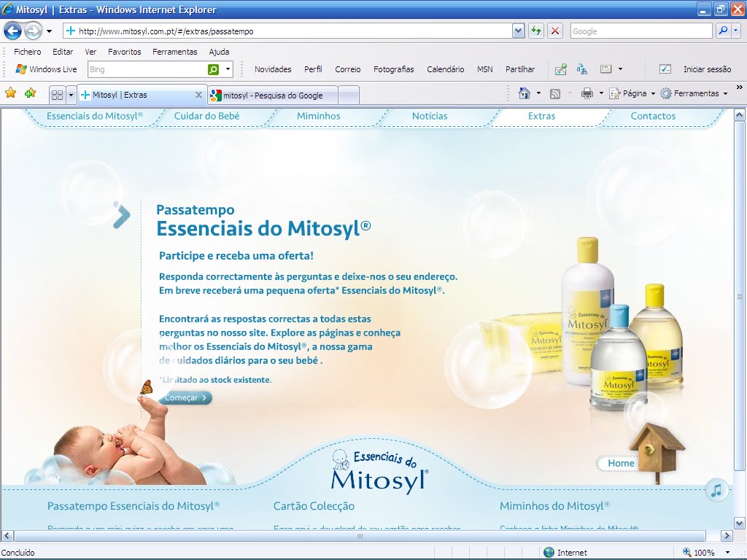Click Miminhos do Mitosyl heading link
The height and width of the screenshot is (560, 747).
click(x=554, y=506)
